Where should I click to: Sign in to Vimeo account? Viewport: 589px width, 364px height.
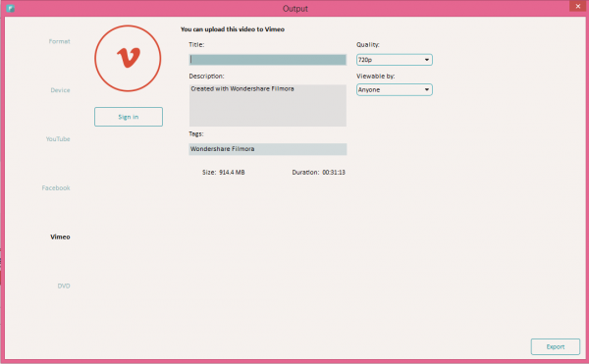[129, 117]
